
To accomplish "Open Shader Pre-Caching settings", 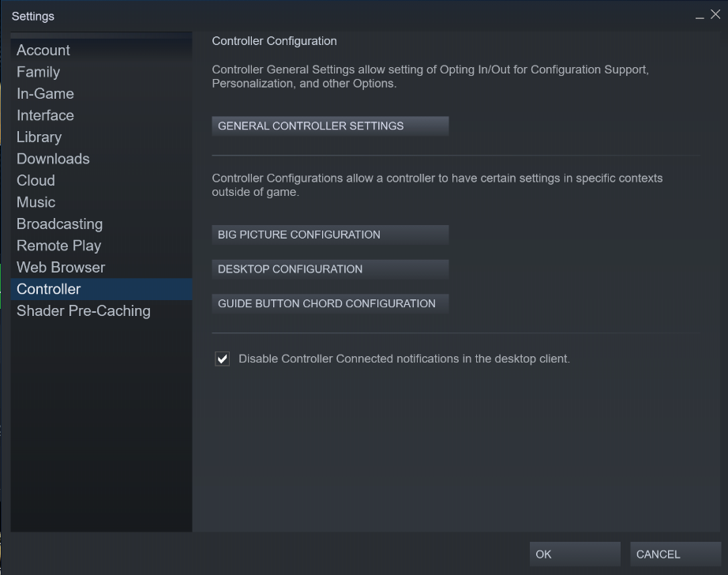I will click(83, 310).
